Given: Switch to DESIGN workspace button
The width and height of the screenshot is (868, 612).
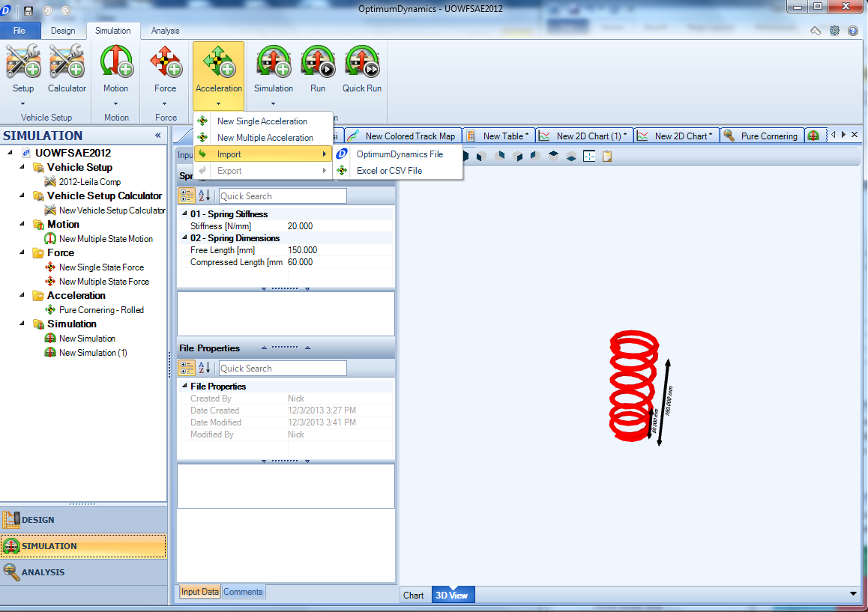Looking at the screenshot, I should click(84, 520).
